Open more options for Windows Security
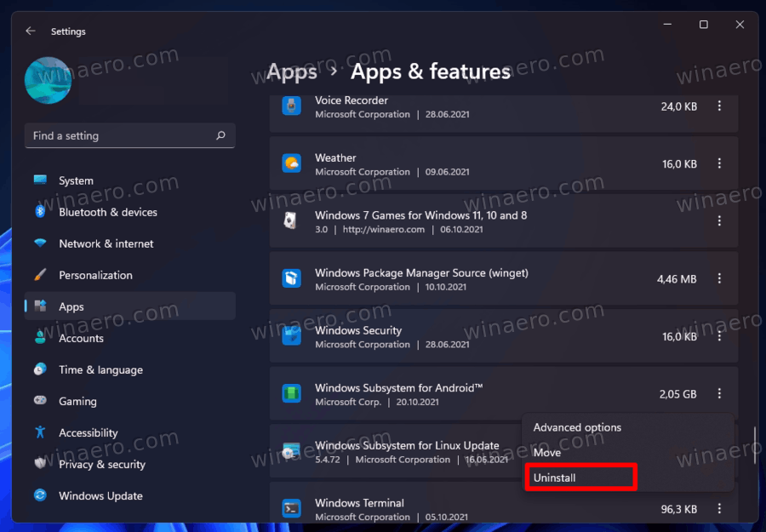 click(x=719, y=335)
